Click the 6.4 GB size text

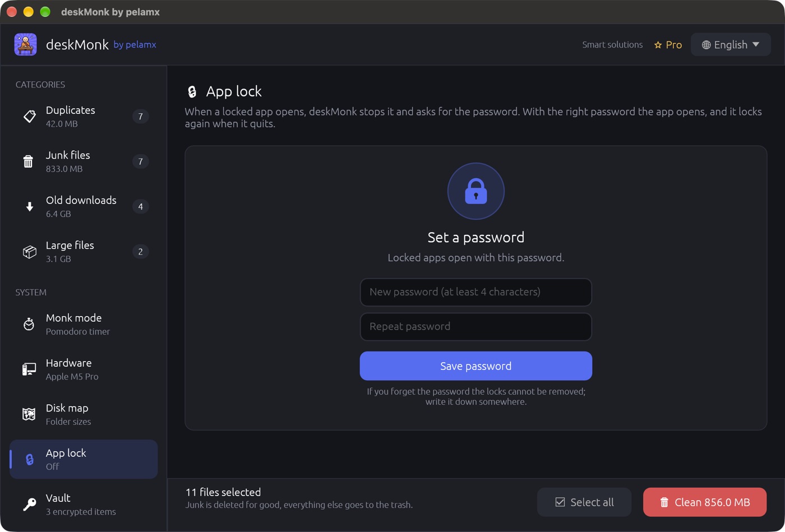click(x=58, y=214)
